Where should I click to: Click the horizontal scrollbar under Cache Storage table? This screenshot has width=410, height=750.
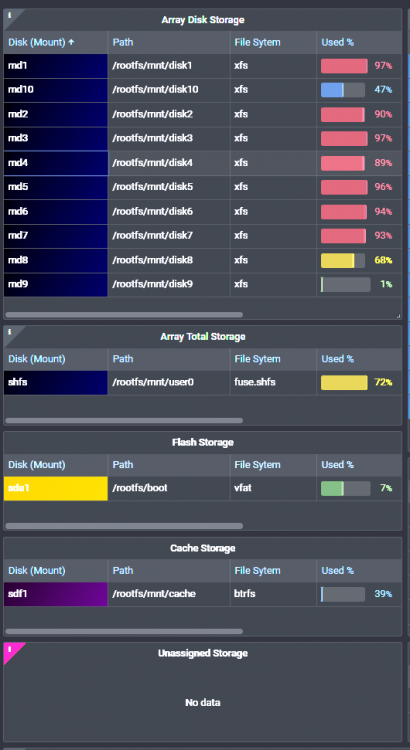click(x=124, y=631)
